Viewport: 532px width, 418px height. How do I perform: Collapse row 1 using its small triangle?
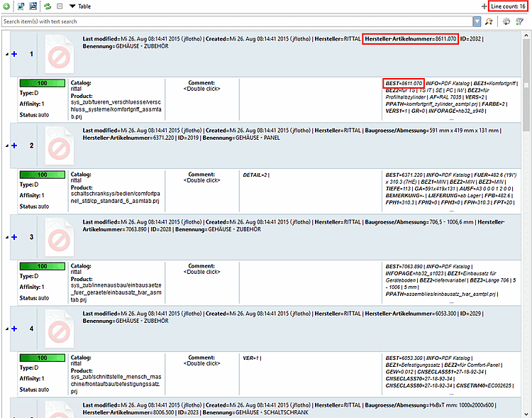pyautogui.click(x=7, y=55)
